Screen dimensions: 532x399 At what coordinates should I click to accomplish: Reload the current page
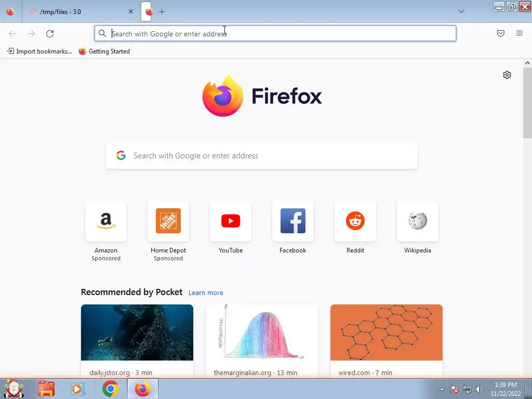click(50, 34)
